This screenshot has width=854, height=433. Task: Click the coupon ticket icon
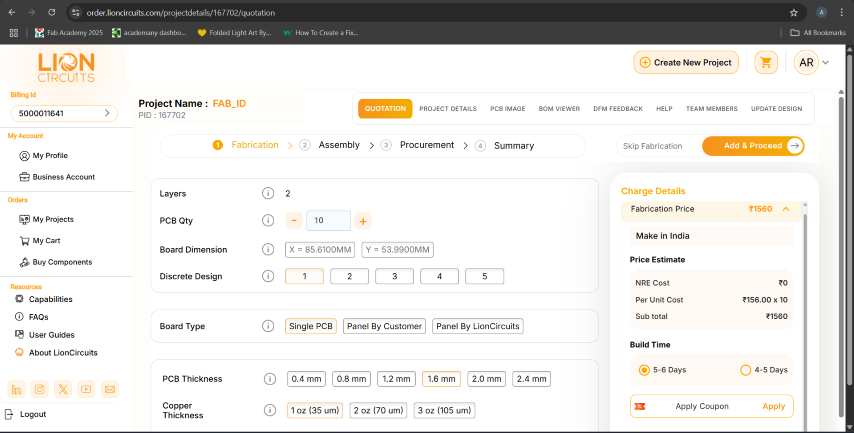(x=640, y=406)
